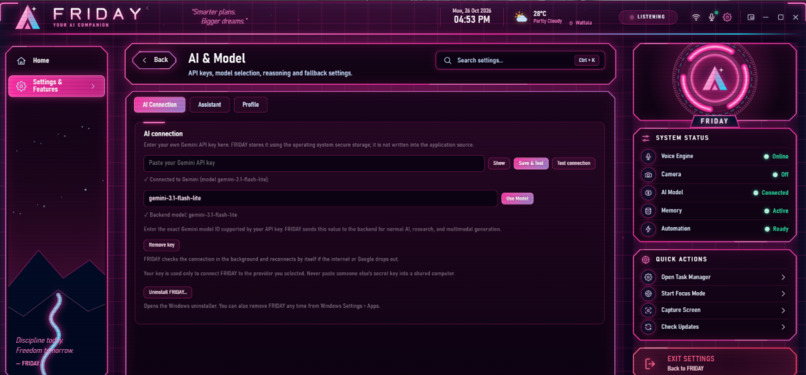Click the Ctrl + K shortcut badge
806x375 pixels.
(587, 60)
